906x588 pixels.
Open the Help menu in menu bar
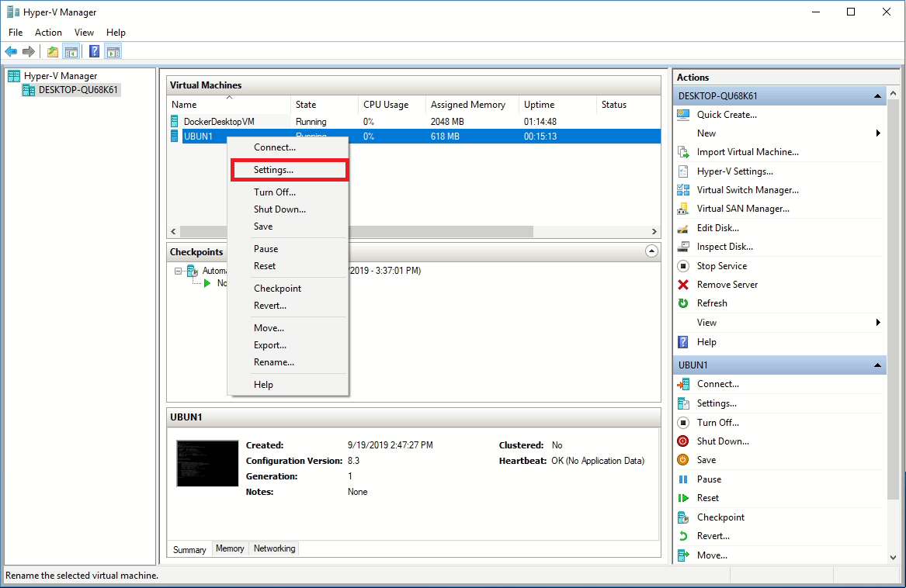(x=116, y=33)
